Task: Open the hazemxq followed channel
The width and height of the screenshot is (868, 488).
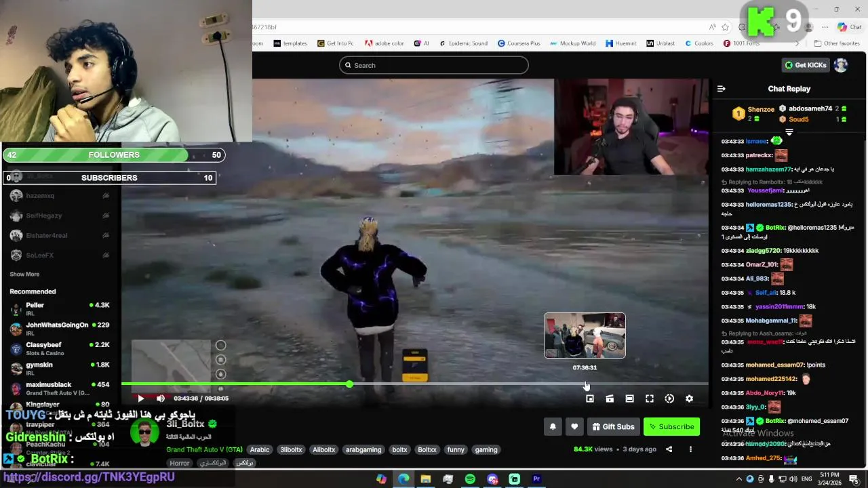Action: click(60, 196)
